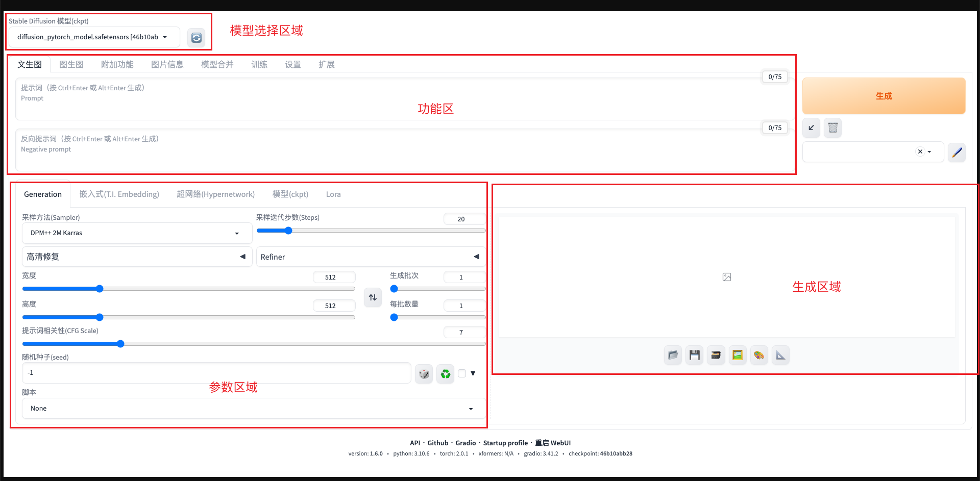
Task: Select the 超网络(Hypernetwork) tab
Action: 216,194
